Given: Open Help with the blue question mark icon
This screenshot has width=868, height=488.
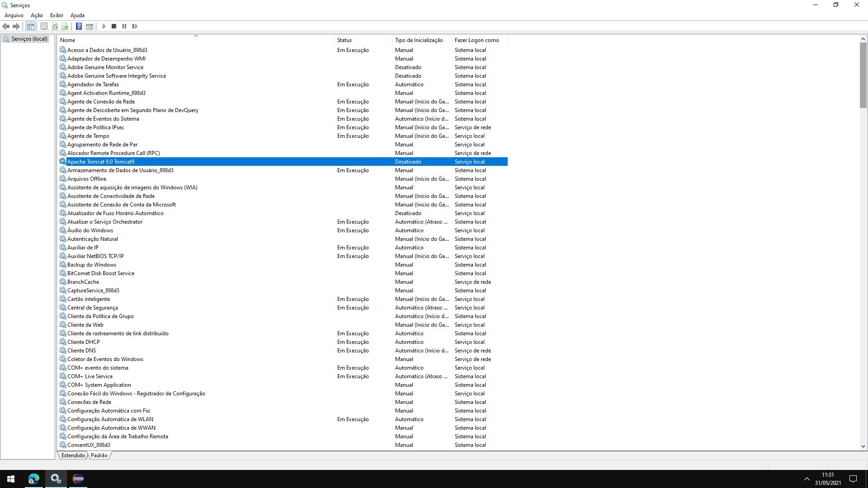Looking at the screenshot, I should pyautogui.click(x=79, y=26).
